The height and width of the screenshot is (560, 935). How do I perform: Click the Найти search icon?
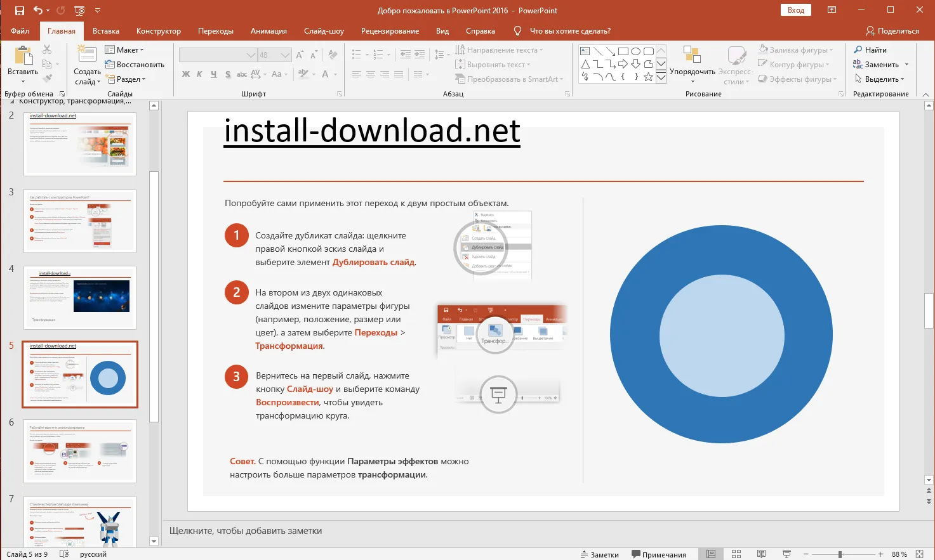tap(858, 49)
